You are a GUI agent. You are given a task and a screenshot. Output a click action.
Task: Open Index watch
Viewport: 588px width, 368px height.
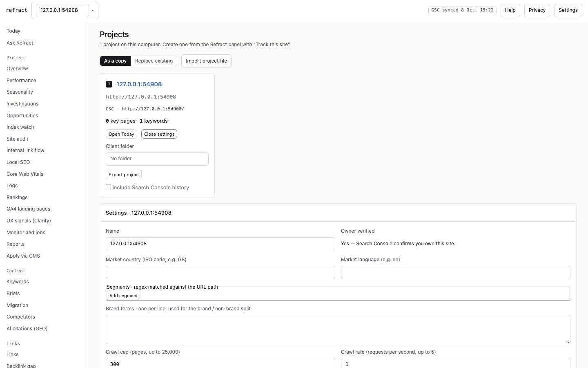(x=20, y=127)
